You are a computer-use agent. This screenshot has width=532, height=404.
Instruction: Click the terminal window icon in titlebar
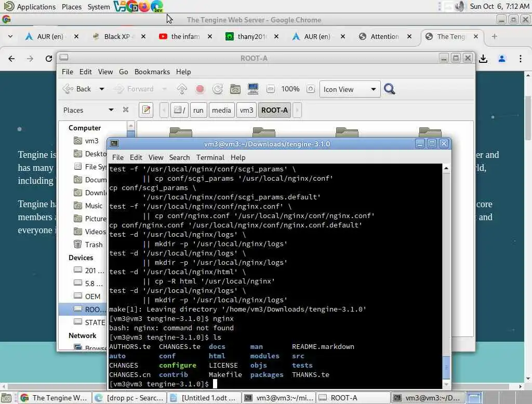pyautogui.click(x=114, y=143)
